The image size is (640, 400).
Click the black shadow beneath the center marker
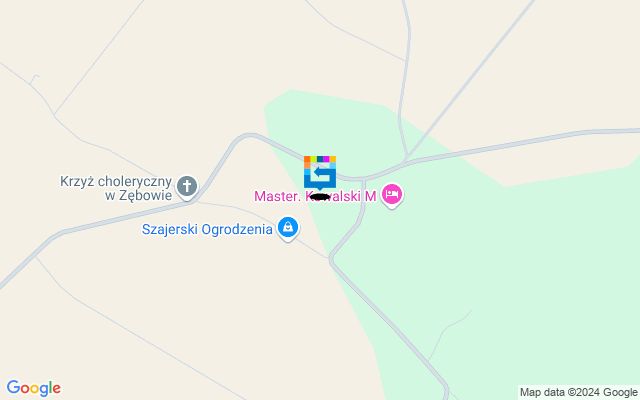click(320, 197)
